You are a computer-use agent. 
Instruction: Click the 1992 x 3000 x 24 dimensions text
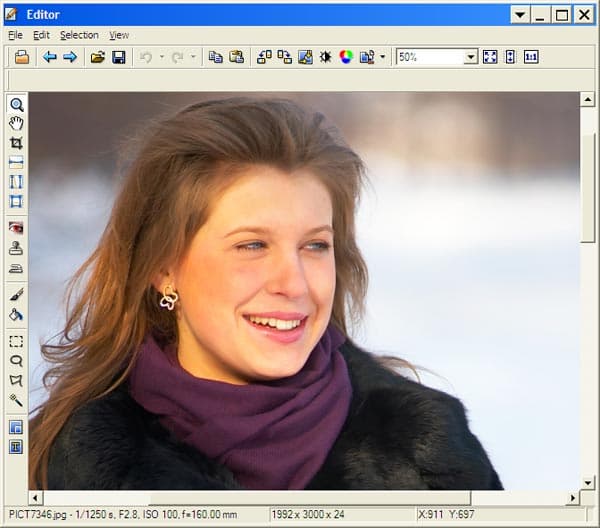308,514
